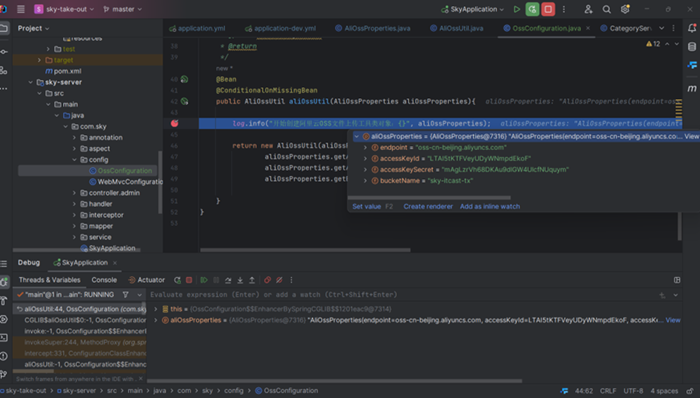This screenshot has width=700, height=398.
Task: Resume program in debug toolbar
Action: (204, 280)
